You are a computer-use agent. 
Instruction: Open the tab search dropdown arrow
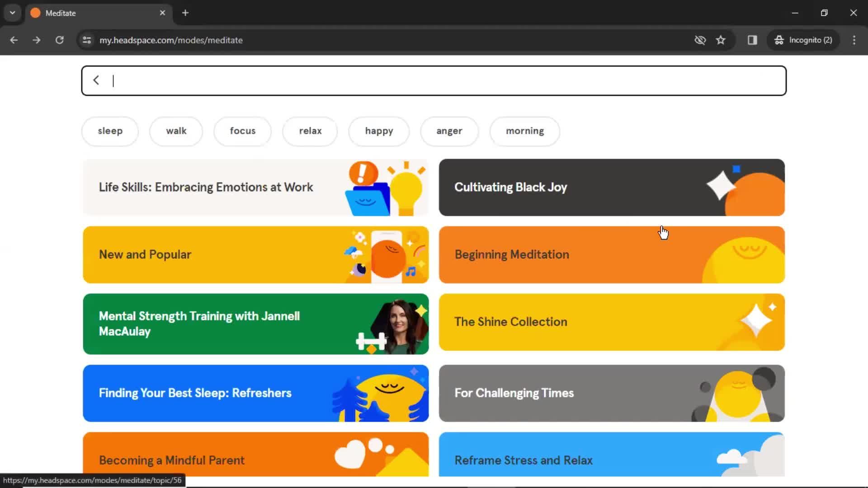pyautogui.click(x=13, y=13)
